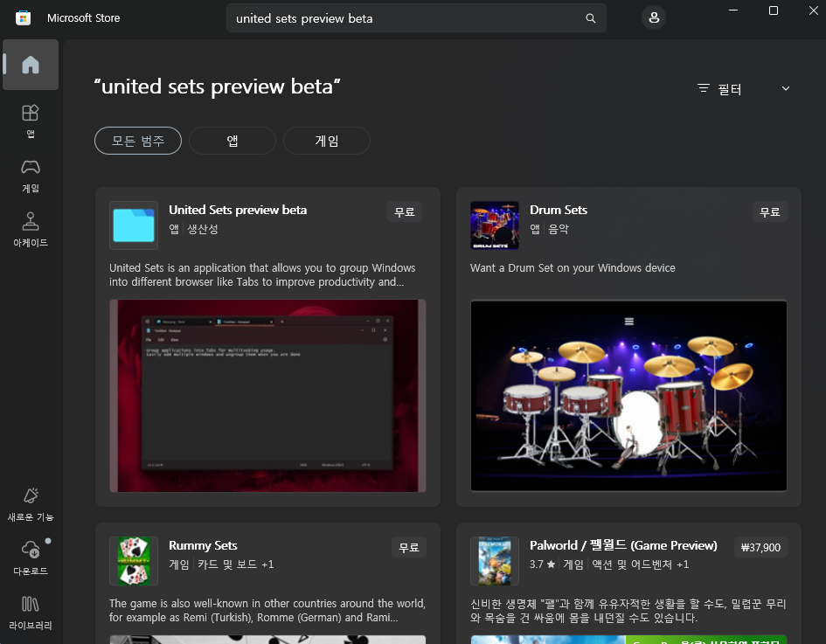This screenshot has height=644, width=826.
Task: Click 'Want a Drum Set' description
Action: click(x=573, y=268)
